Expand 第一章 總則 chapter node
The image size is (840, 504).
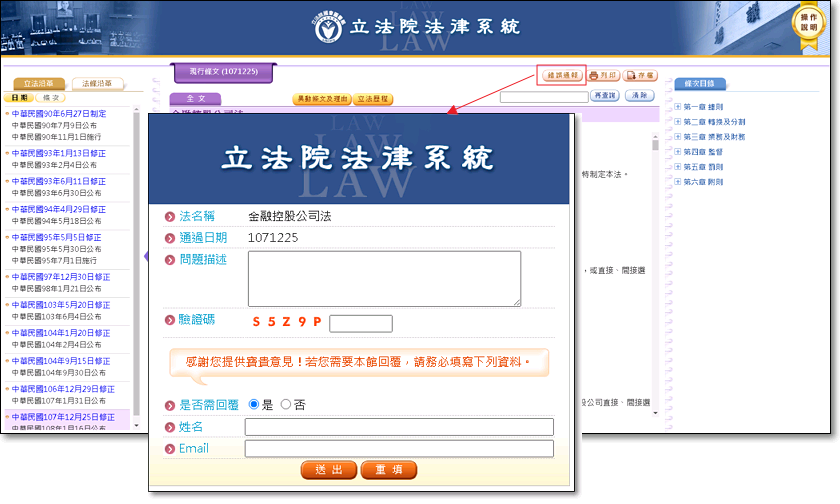pos(678,107)
